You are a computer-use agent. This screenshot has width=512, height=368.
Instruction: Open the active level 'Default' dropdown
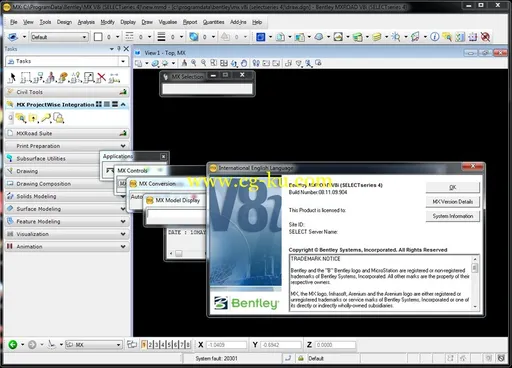(x=84, y=37)
